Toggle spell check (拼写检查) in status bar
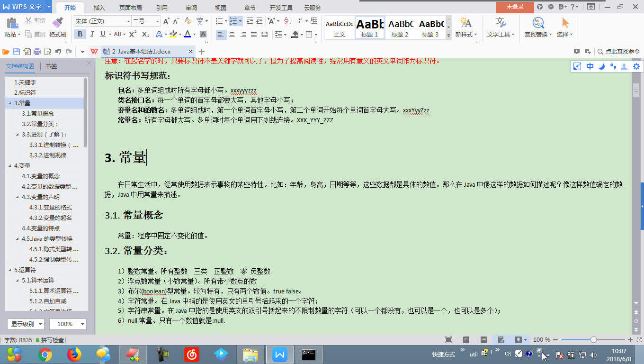644x364 pixels. click(x=50, y=340)
